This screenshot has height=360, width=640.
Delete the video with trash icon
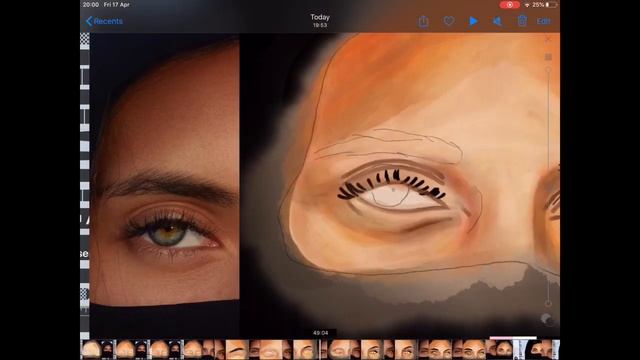[x=522, y=21]
